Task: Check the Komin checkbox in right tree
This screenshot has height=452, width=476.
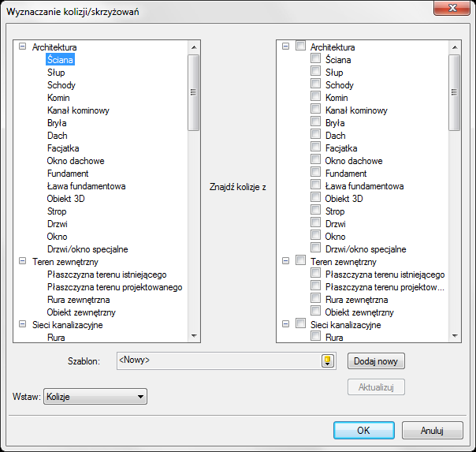Action: pyautogui.click(x=316, y=96)
